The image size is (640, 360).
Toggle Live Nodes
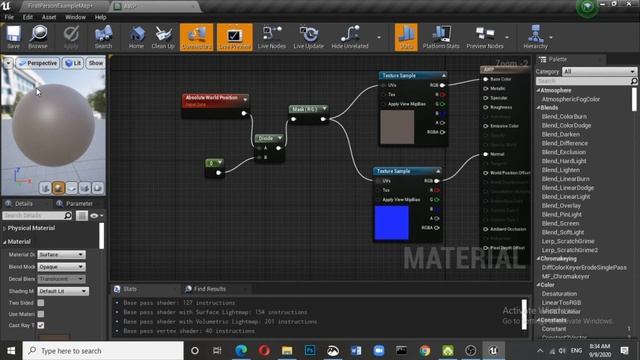pyautogui.click(x=271, y=37)
